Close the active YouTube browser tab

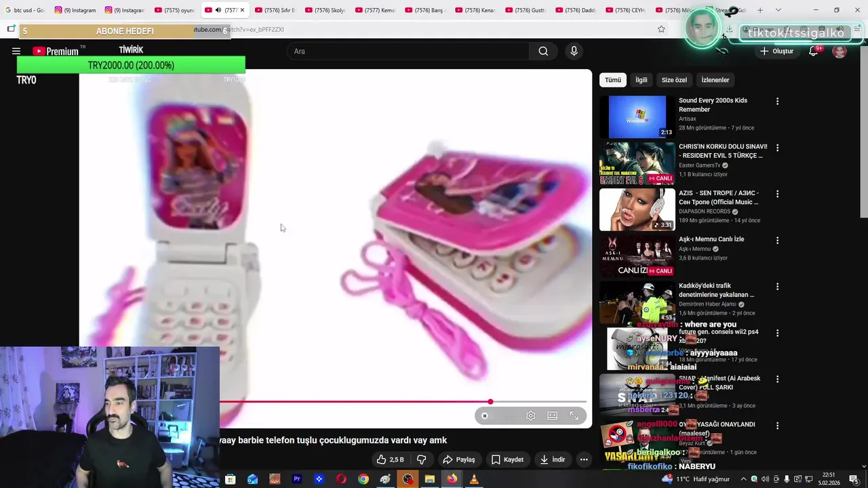pyautogui.click(x=242, y=10)
